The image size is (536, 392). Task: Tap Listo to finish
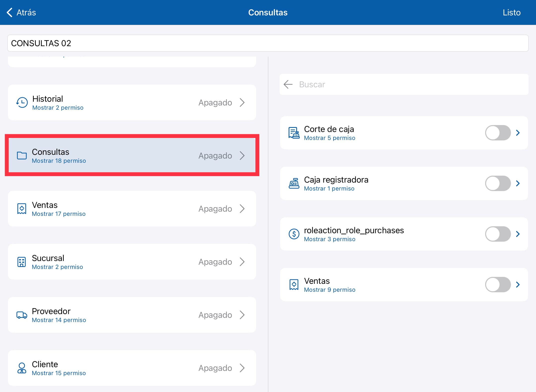click(x=511, y=12)
